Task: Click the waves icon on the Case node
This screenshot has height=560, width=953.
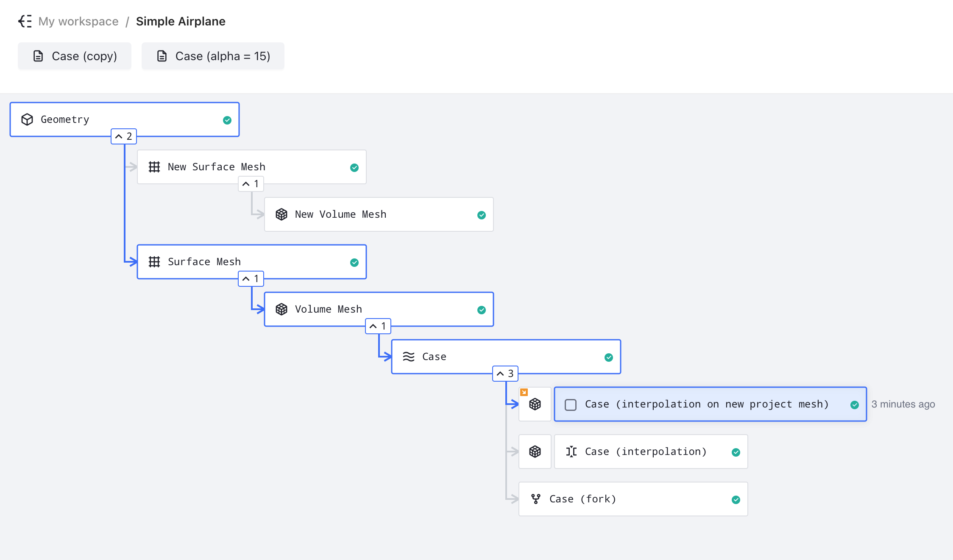Action: [x=409, y=357]
